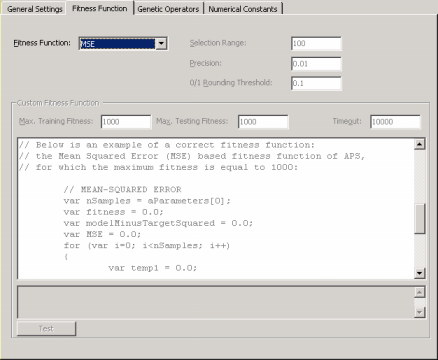Click the 'var modelMinusTargetSquared = 0.0;' line

pyautogui.click(x=158, y=223)
